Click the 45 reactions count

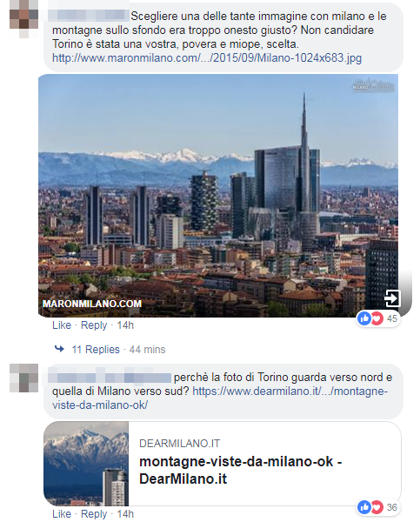pyautogui.click(x=392, y=318)
